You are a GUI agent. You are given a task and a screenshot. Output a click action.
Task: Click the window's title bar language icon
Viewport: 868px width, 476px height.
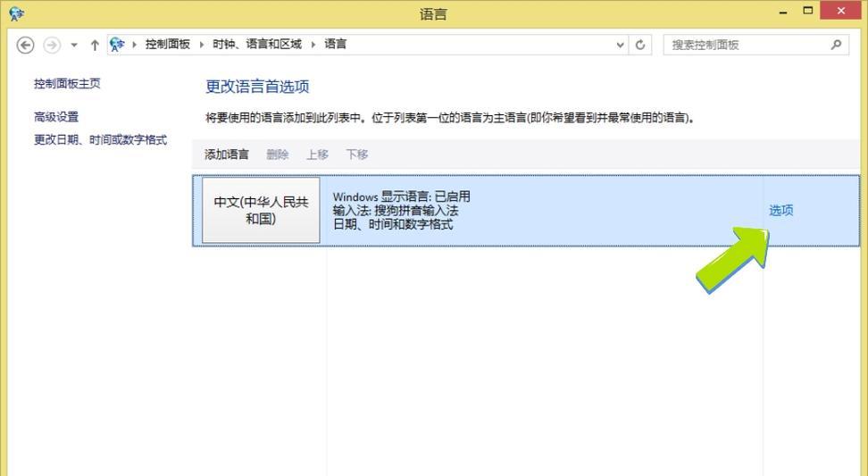pos(17,13)
